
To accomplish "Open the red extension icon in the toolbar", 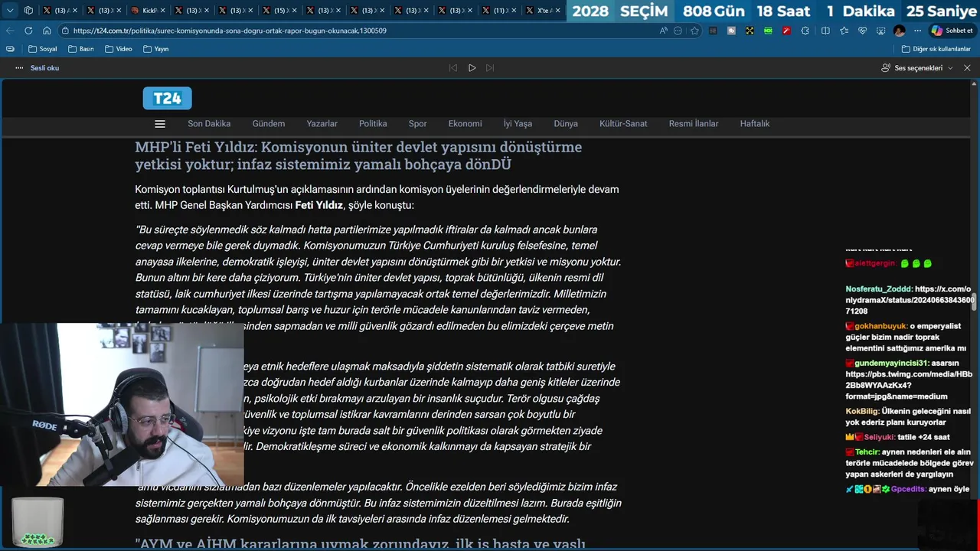I will pyautogui.click(x=786, y=31).
